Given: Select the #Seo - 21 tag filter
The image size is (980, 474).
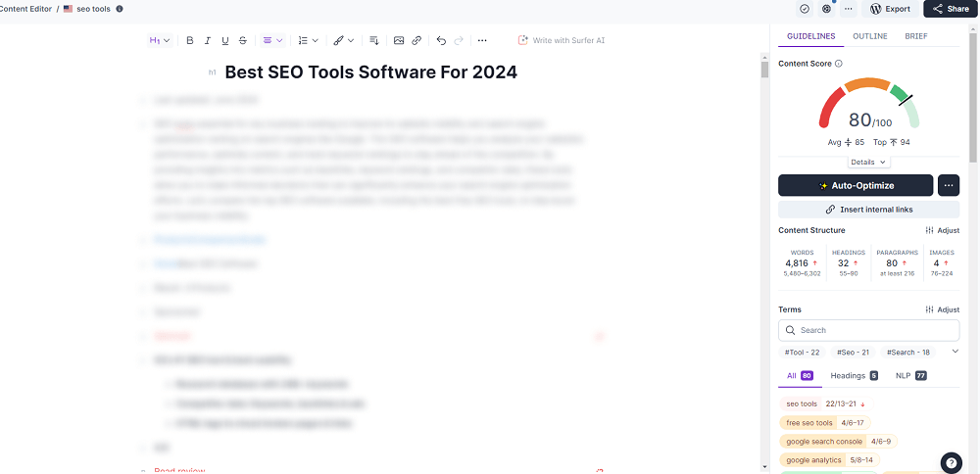Looking at the screenshot, I should pyautogui.click(x=854, y=353).
